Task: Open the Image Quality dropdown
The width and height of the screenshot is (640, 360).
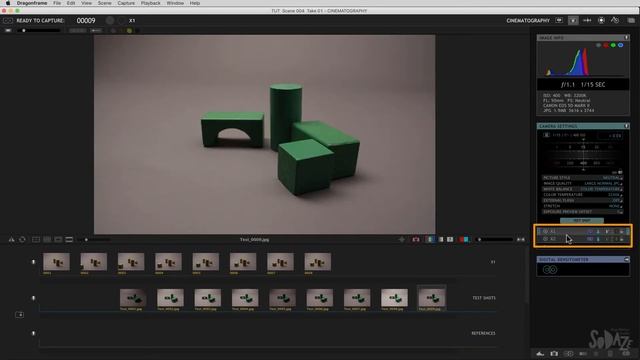Action: click(582, 183)
